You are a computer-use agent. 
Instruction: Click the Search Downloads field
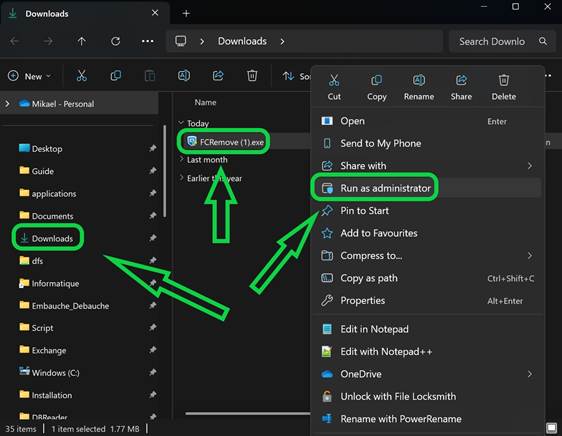point(502,42)
